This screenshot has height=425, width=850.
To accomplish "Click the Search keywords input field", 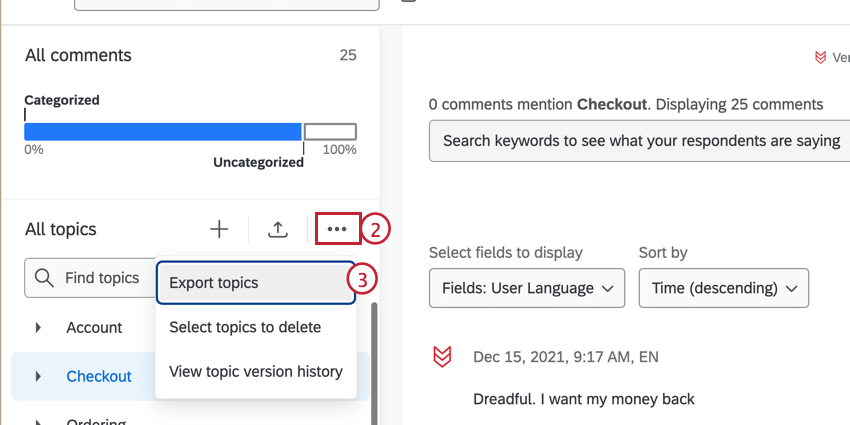I will point(640,141).
